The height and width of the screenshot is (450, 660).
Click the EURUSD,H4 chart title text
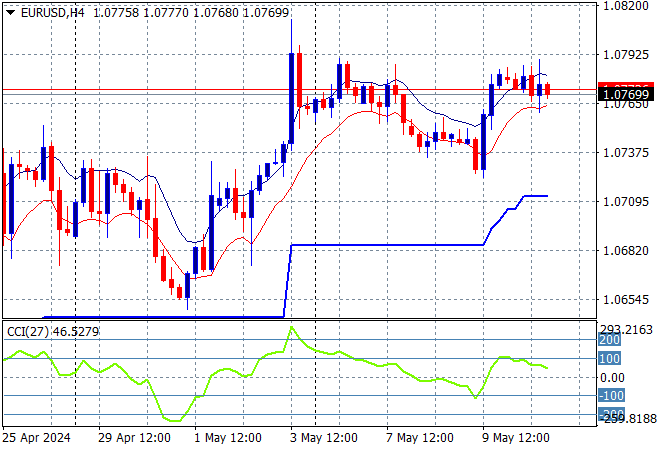(52, 13)
